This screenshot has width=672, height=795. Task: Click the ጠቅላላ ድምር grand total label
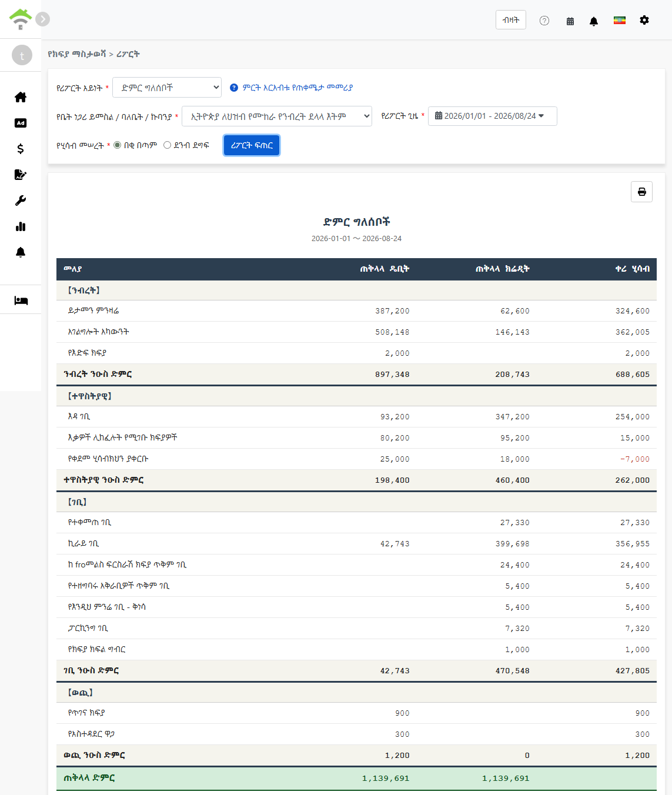(89, 778)
